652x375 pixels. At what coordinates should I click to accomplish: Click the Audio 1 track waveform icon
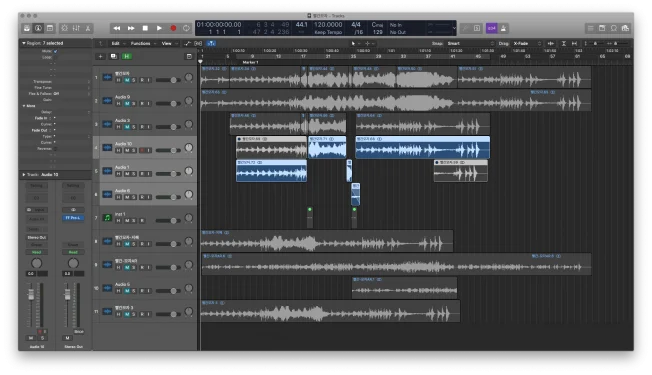[x=107, y=171]
